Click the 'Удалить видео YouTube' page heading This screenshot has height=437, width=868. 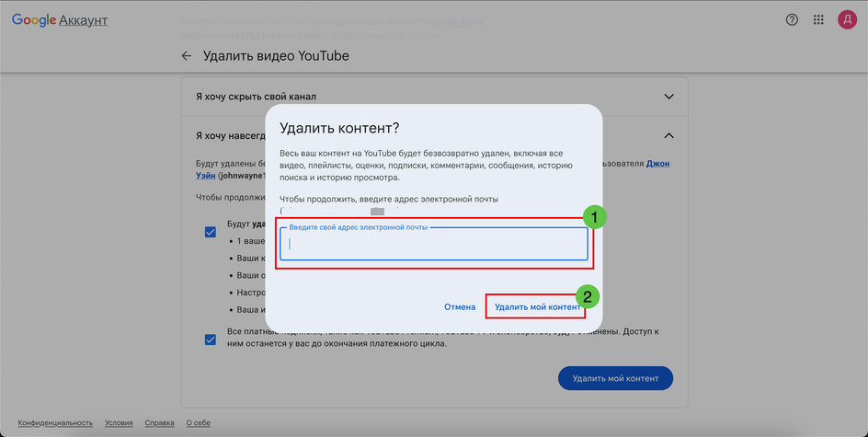click(x=276, y=56)
